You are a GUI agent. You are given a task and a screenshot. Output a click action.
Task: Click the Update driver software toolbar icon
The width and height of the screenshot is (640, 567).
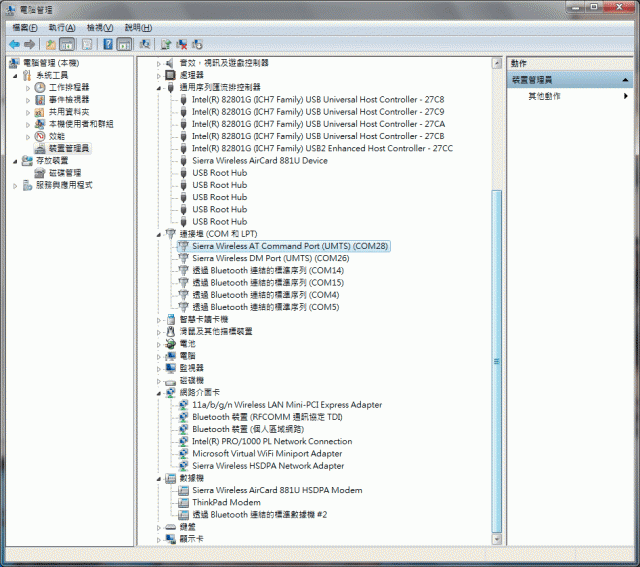pyautogui.click(x=166, y=44)
